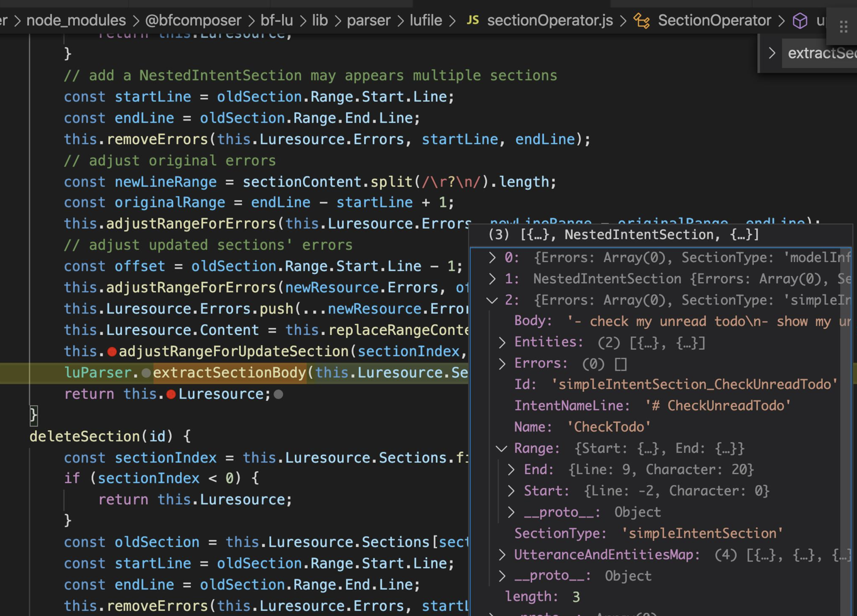The width and height of the screenshot is (857, 616).
Task: Click gray breakpoint dot after Luresource semicolon
Action: click(x=278, y=394)
